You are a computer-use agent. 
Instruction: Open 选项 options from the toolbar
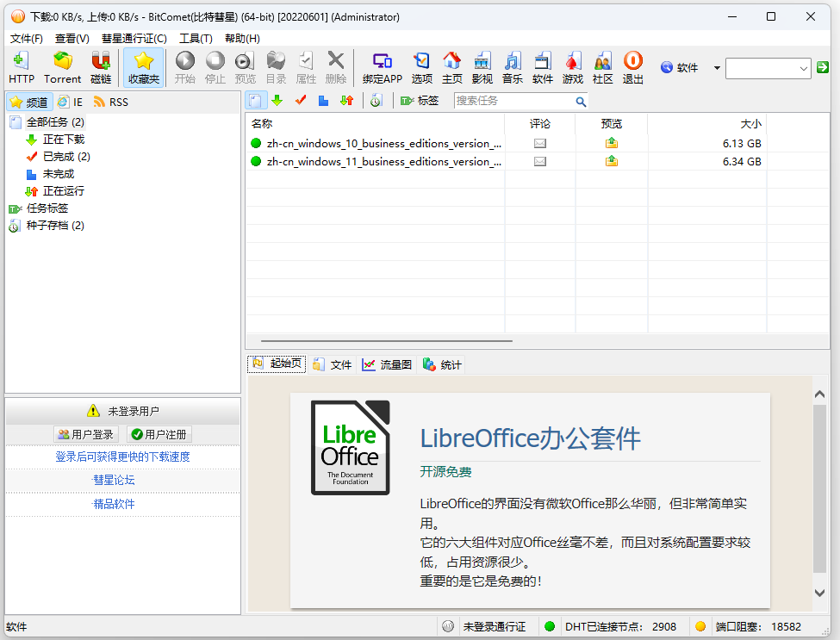[422, 67]
